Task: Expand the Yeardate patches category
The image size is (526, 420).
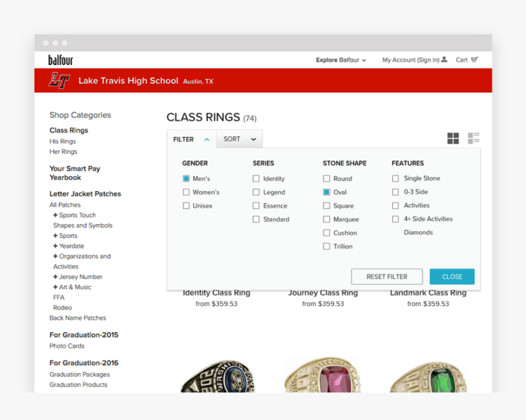Action: 55,246
